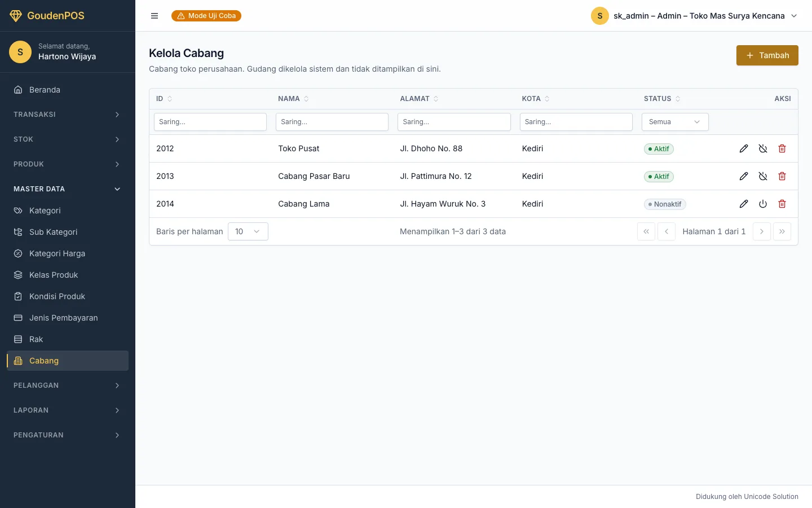The image size is (812, 508).
Task: Activate the Cabang Lama branch
Action: coord(763,204)
